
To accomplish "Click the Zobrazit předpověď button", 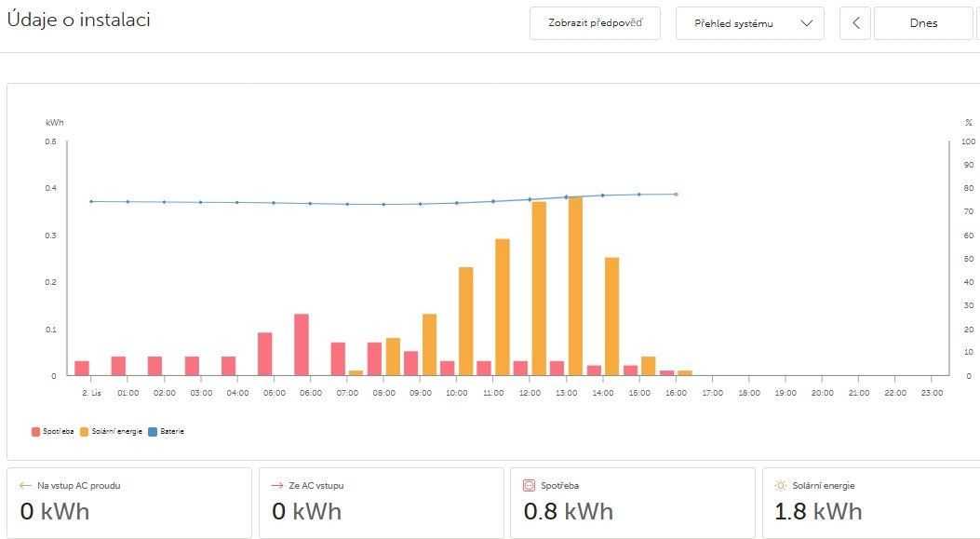I will (x=595, y=23).
